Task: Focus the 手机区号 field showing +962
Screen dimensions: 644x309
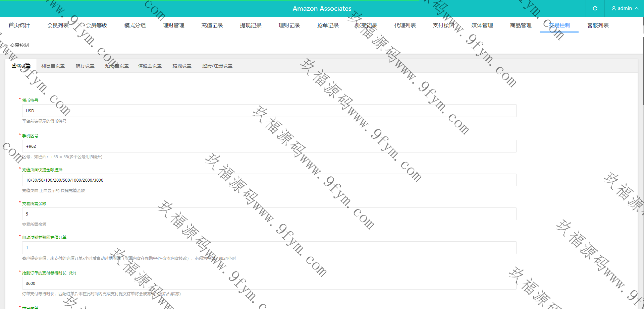Action: 269,146
